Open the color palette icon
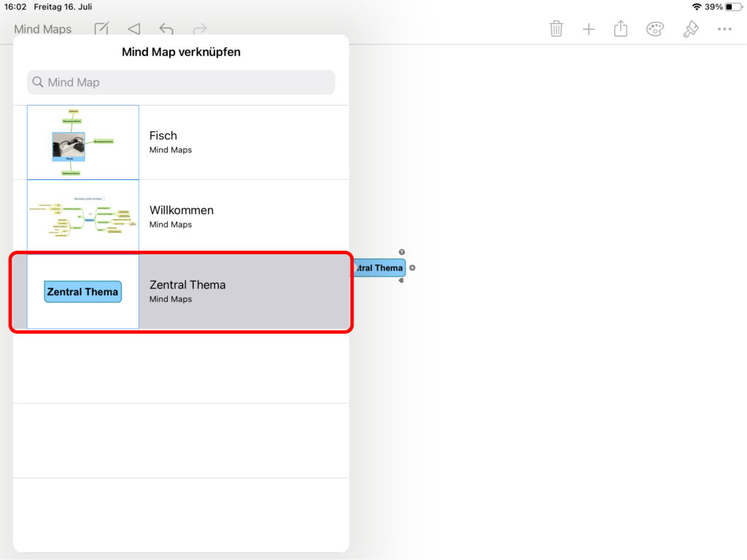Viewport: 747px width, 560px height. 655,29
